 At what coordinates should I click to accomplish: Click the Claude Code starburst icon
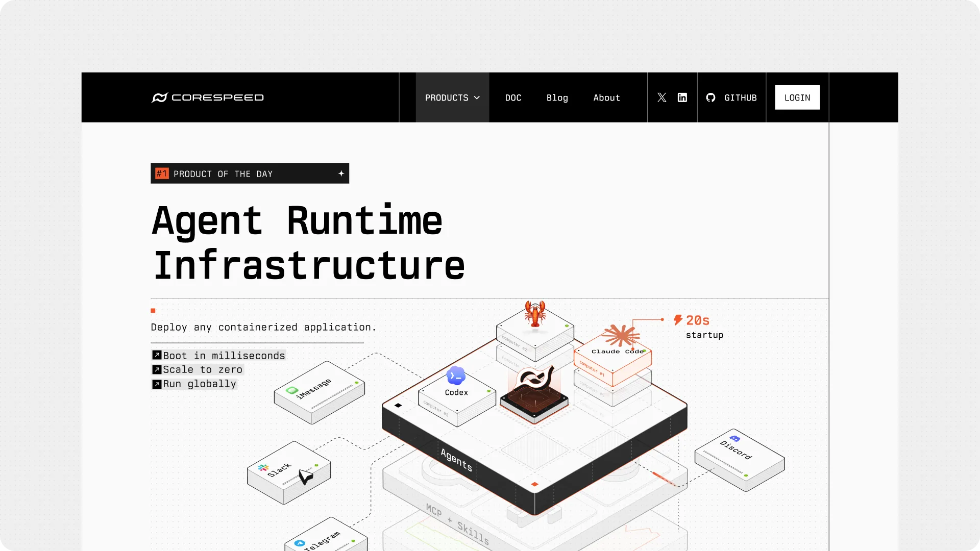coord(621,336)
